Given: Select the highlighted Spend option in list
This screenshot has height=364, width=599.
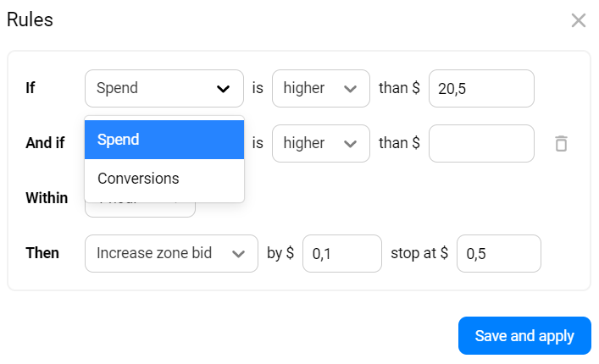Looking at the screenshot, I should [164, 140].
